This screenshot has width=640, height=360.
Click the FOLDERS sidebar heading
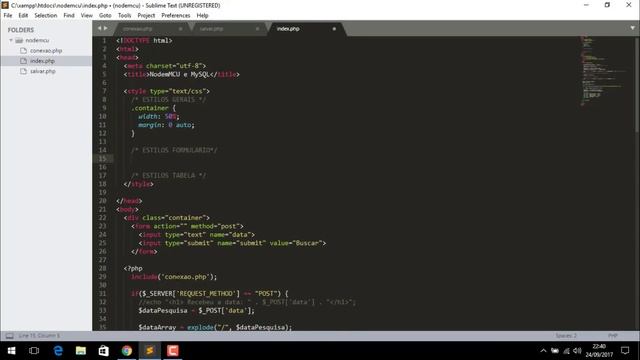click(21, 30)
